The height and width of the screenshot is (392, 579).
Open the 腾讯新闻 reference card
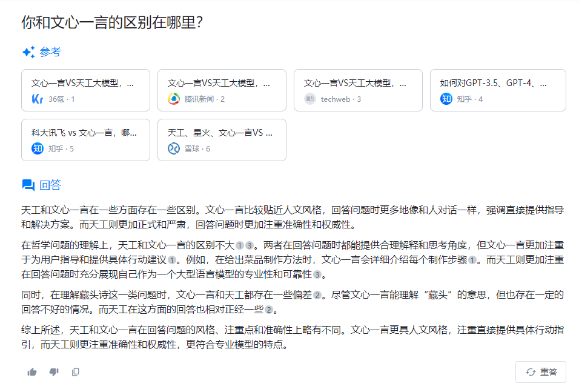pos(222,90)
